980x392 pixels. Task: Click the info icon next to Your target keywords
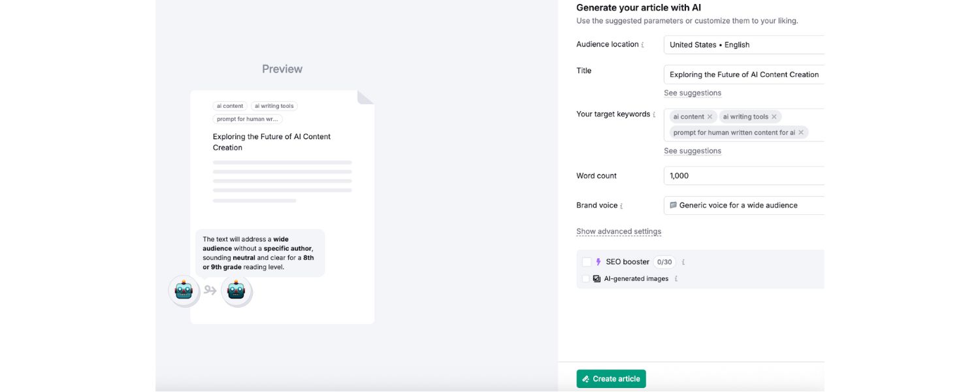pos(653,114)
